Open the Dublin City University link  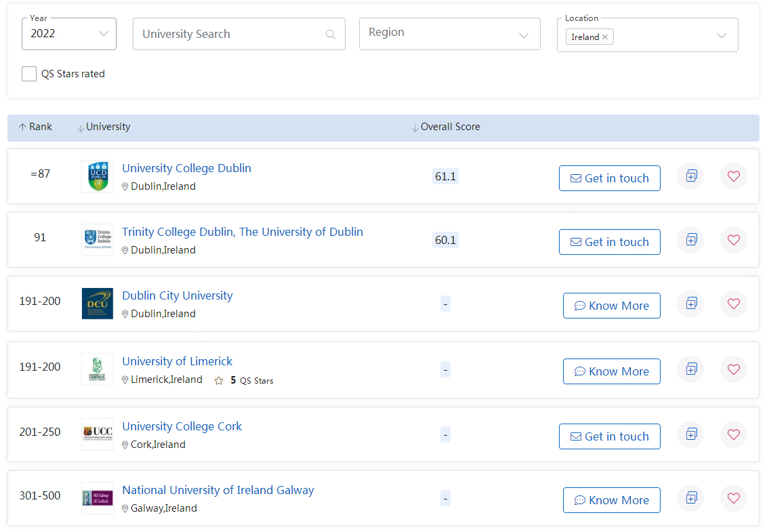pyautogui.click(x=177, y=295)
